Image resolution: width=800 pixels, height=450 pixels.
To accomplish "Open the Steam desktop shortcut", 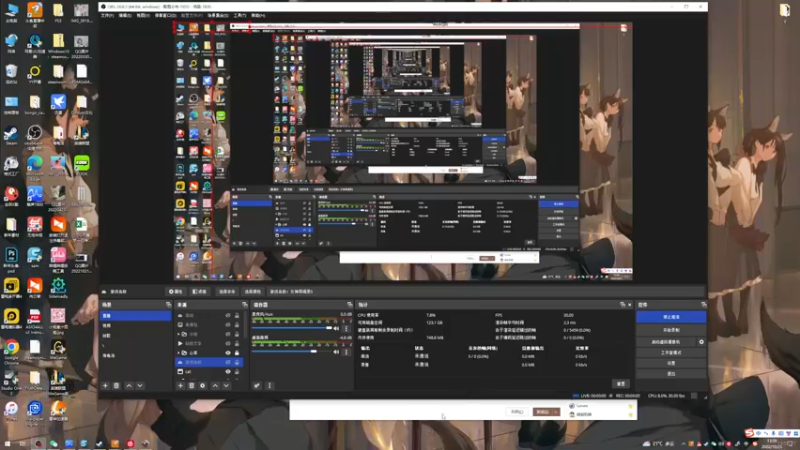I will tap(11, 135).
